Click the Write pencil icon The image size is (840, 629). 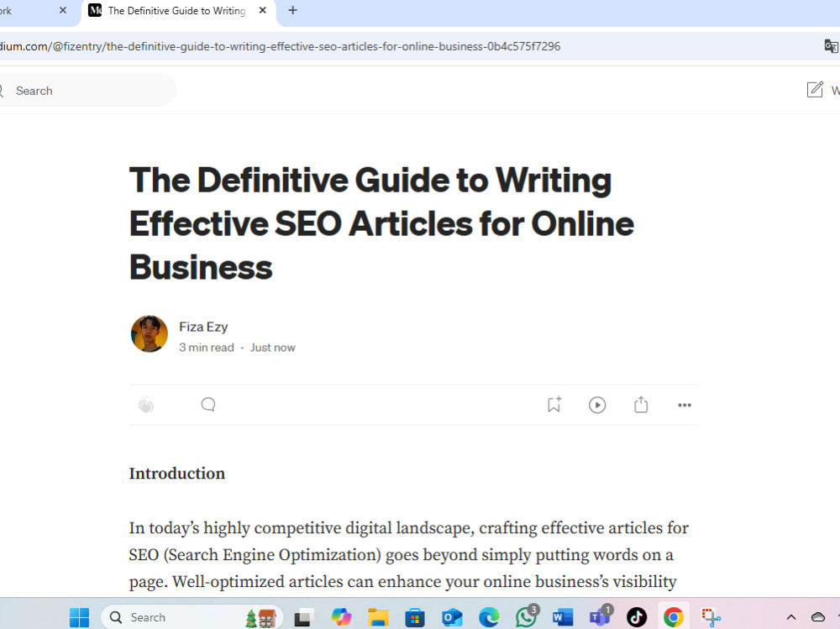(x=815, y=90)
